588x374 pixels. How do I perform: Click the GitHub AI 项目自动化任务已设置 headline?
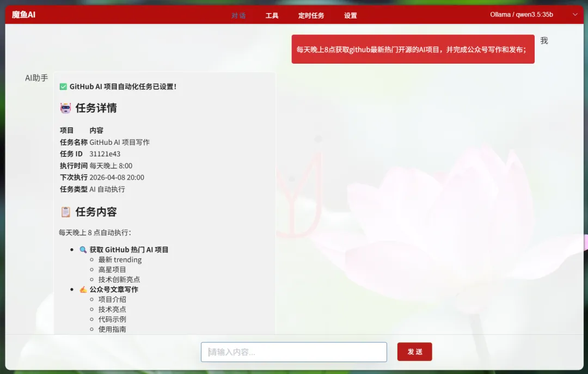pos(122,87)
